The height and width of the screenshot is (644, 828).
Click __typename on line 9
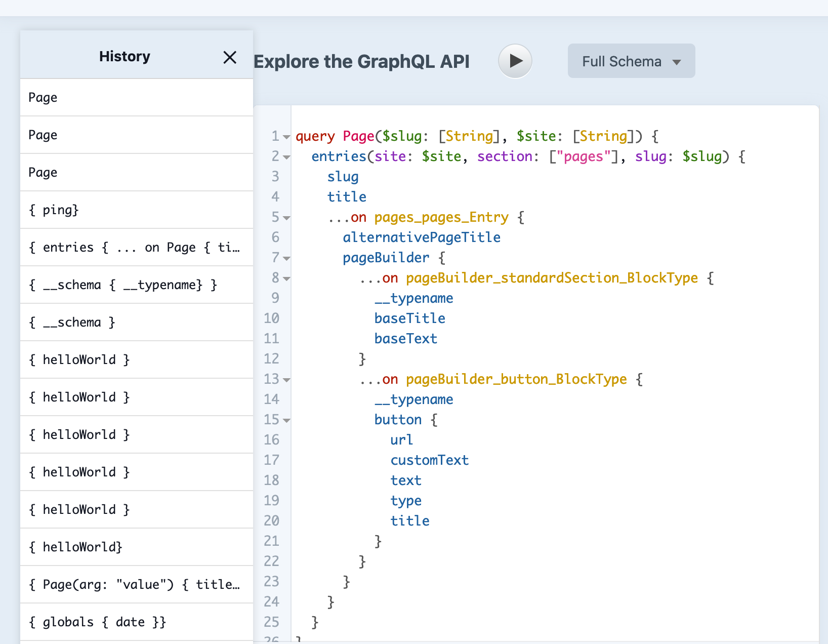(414, 298)
